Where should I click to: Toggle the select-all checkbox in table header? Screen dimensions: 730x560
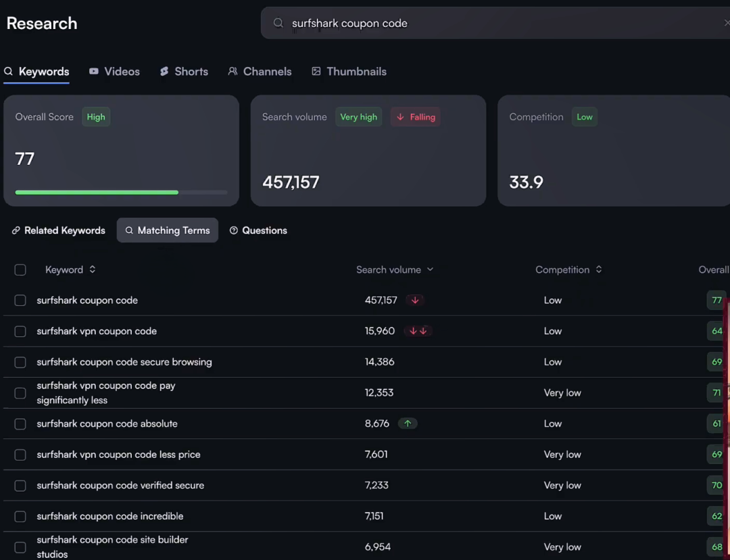coord(20,270)
